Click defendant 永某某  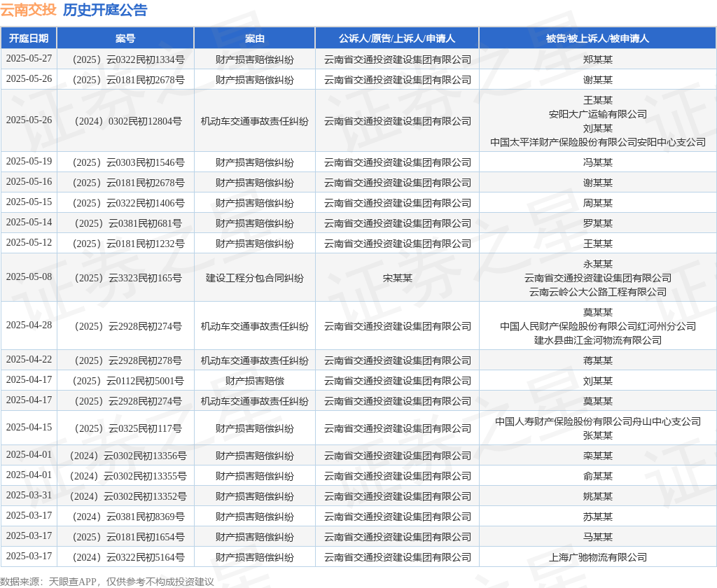point(598,264)
